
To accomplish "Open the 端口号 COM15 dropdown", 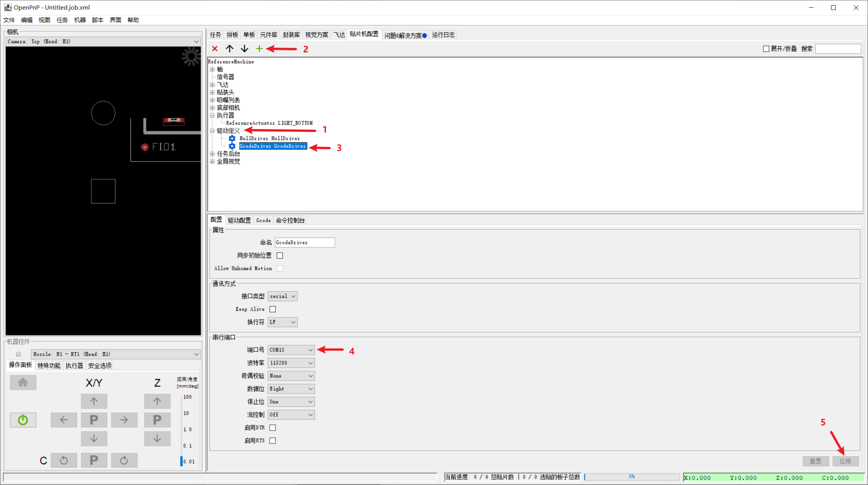I will (290, 350).
